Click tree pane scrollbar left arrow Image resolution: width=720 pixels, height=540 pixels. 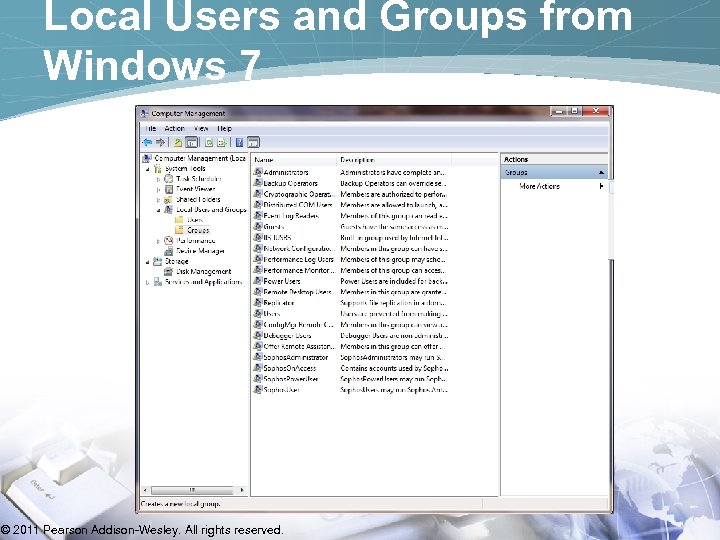click(146, 490)
